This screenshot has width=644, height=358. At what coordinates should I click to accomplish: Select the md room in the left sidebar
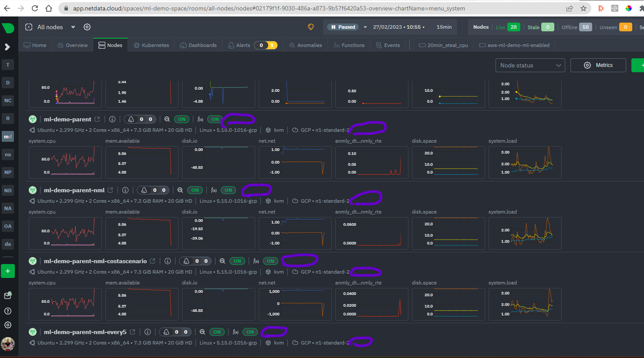pos(8,136)
